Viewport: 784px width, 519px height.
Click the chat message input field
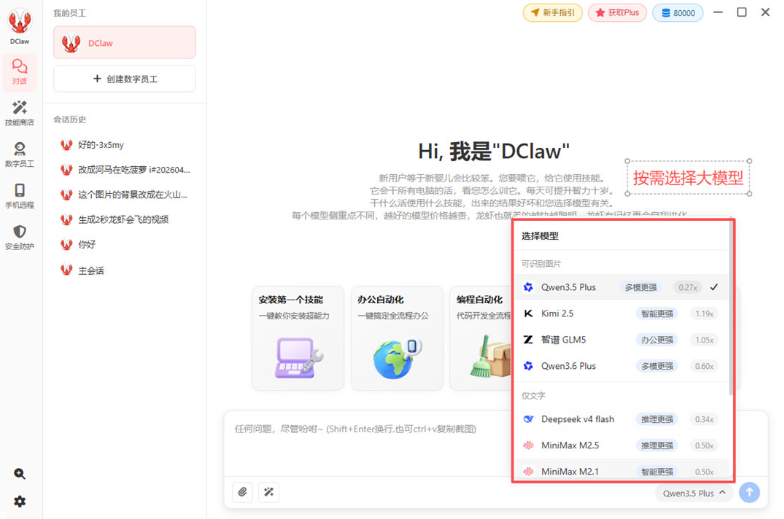(x=370, y=443)
